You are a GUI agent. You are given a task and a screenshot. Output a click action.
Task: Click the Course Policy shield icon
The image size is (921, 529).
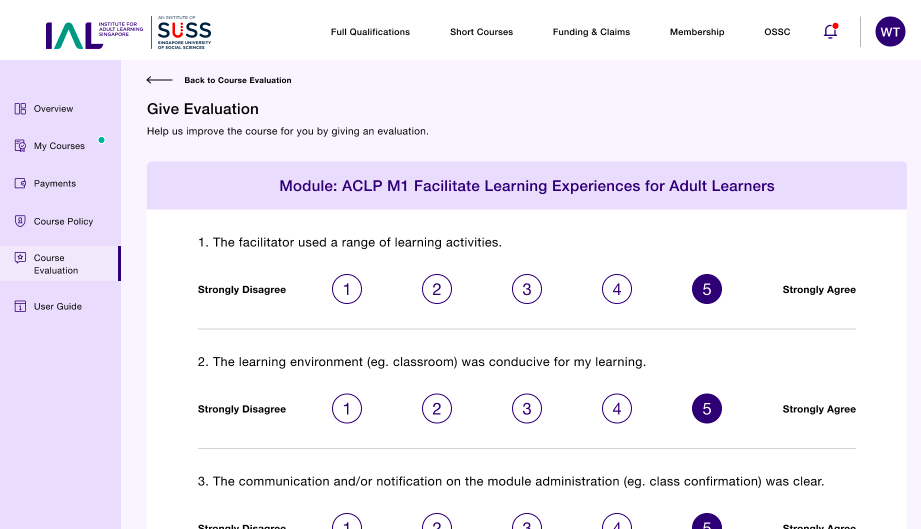(20, 221)
